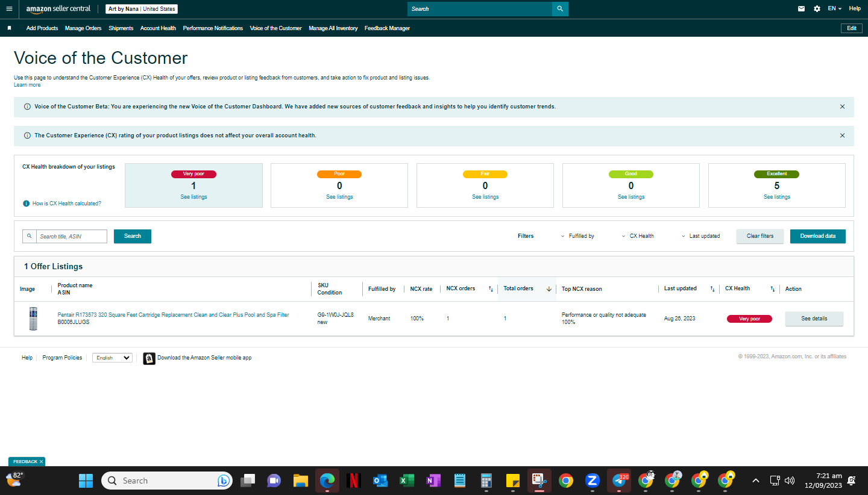Open How is CX Health calculated link
868x495 pixels.
(67, 204)
